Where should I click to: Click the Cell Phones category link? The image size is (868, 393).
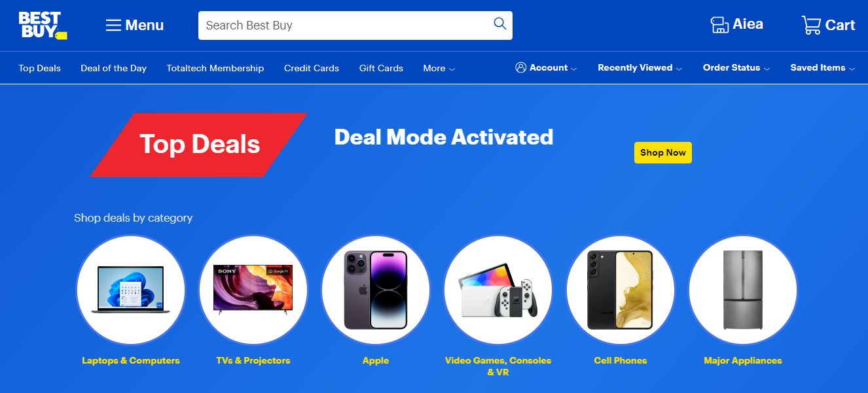[621, 360]
